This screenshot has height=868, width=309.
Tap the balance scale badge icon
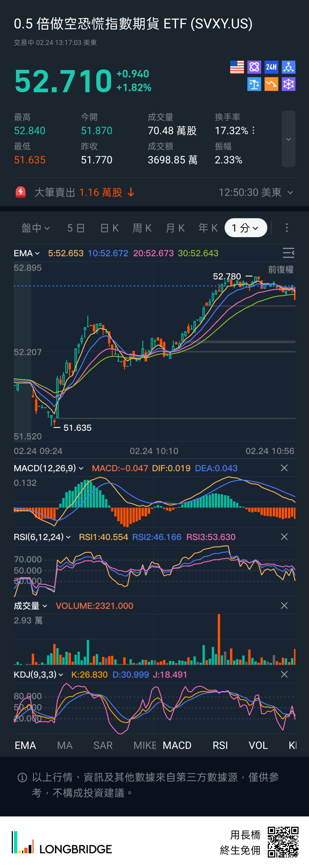click(x=254, y=84)
